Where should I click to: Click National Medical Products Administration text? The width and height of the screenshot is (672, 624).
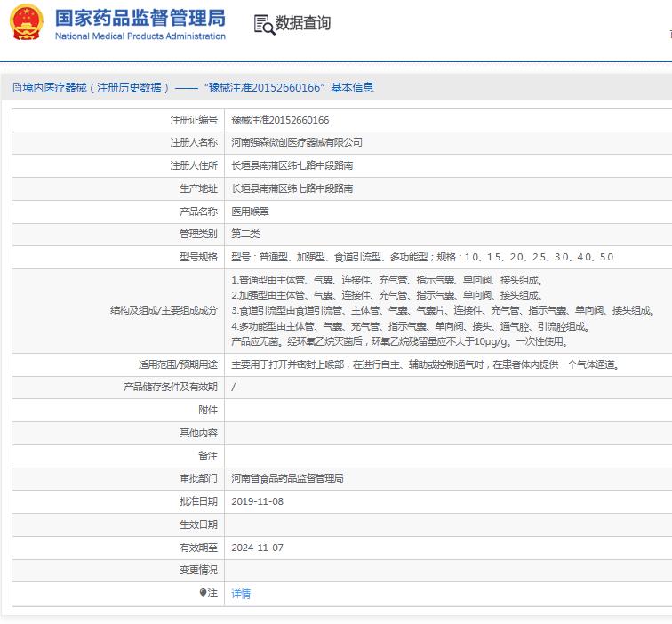tap(140, 36)
